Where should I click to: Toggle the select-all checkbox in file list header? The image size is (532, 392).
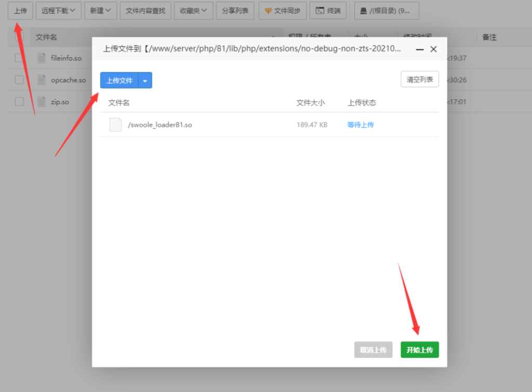point(18,37)
